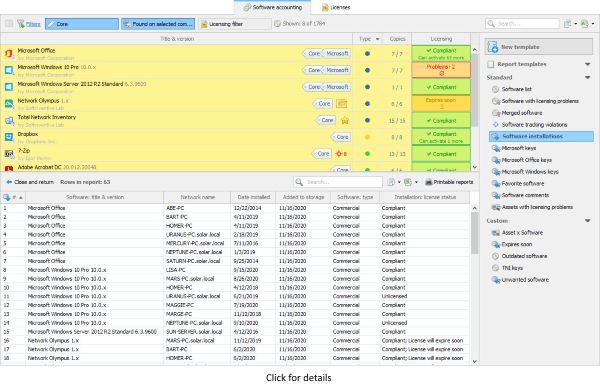Focus the top software search field
Image resolution: width=600 pixels, height=386 pixels.
522,24
